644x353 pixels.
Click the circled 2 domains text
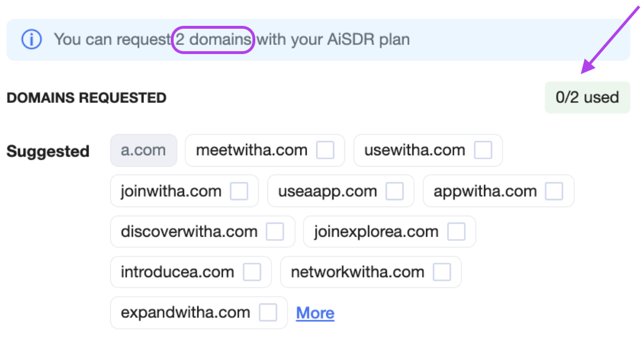pos(213,40)
